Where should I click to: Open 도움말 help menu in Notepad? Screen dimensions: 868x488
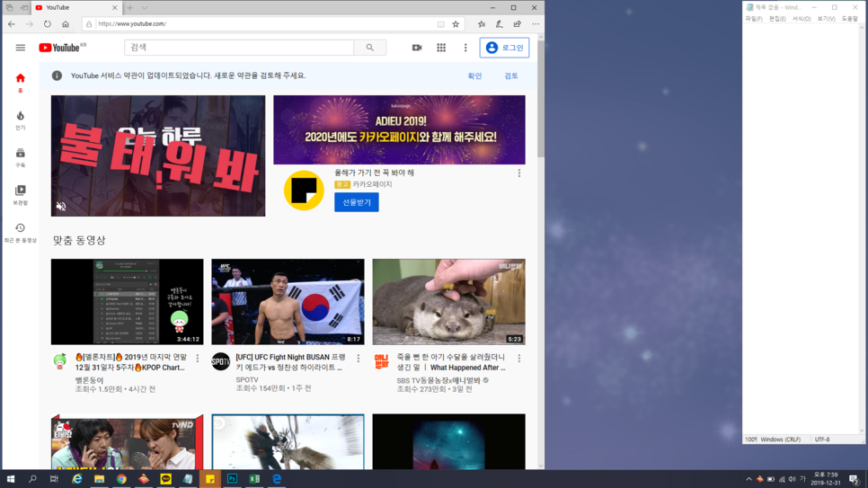pyautogui.click(x=850, y=19)
